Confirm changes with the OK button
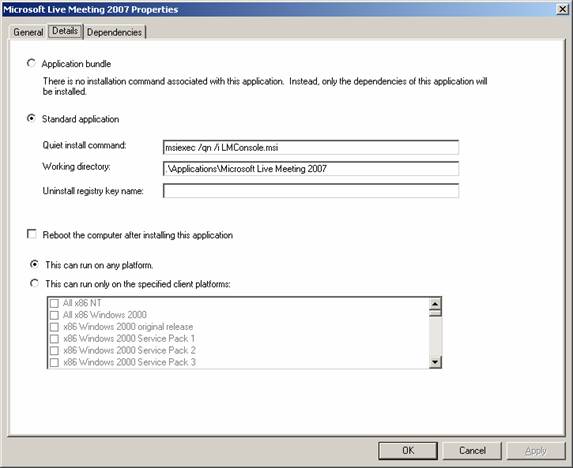The height and width of the screenshot is (468, 573). pyautogui.click(x=408, y=450)
